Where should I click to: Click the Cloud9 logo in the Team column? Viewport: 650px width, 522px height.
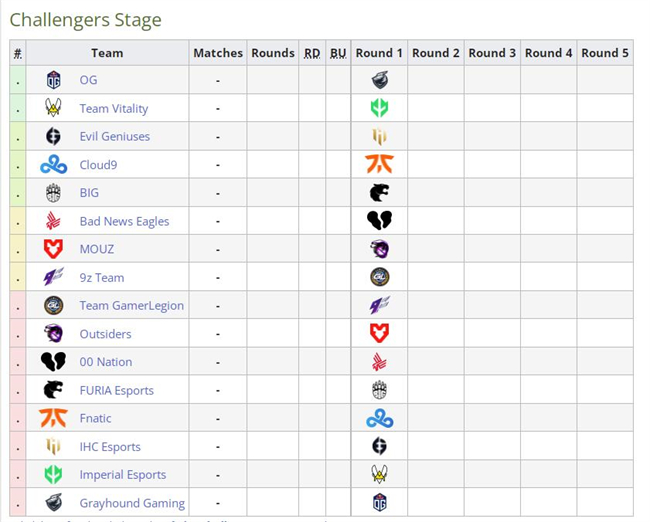pyautogui.click(x=53, y=165)
